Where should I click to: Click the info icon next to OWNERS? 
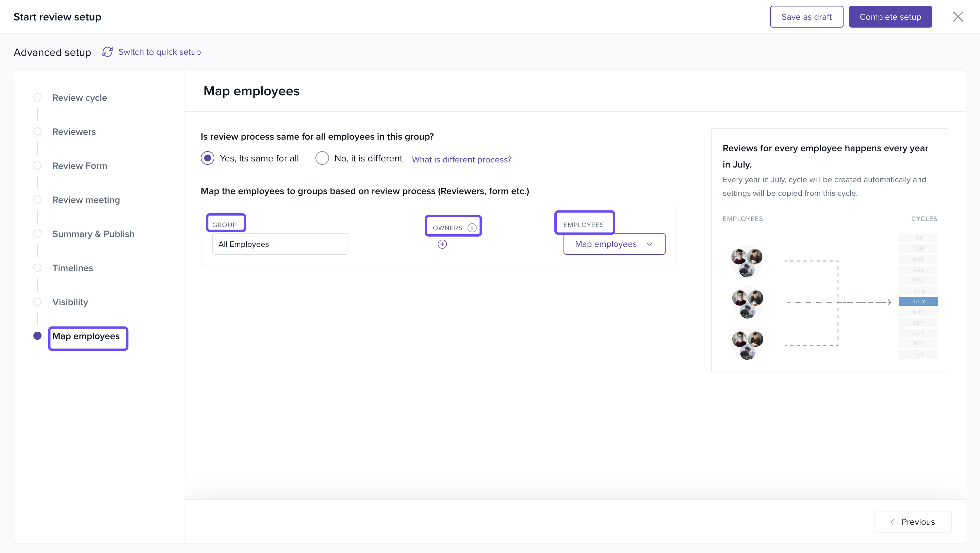[472, 228]
